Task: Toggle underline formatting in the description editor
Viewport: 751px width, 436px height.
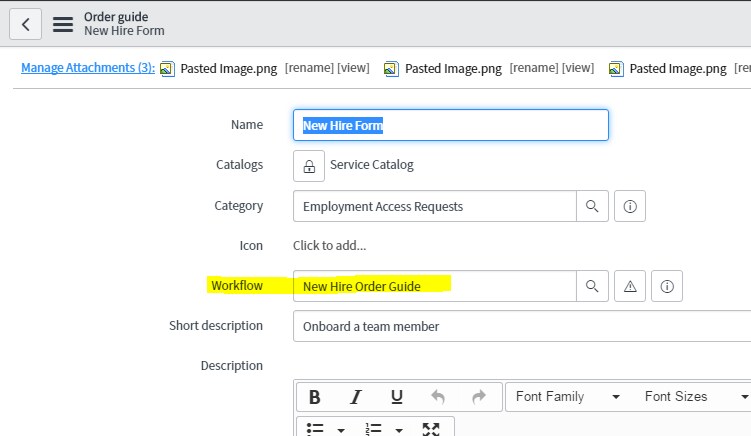Action: [x=397, y=397]
